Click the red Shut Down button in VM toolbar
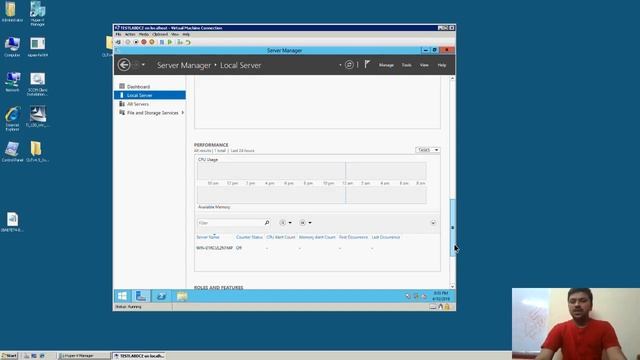Viewport: 640px width, 360px height. pos(144,42)
